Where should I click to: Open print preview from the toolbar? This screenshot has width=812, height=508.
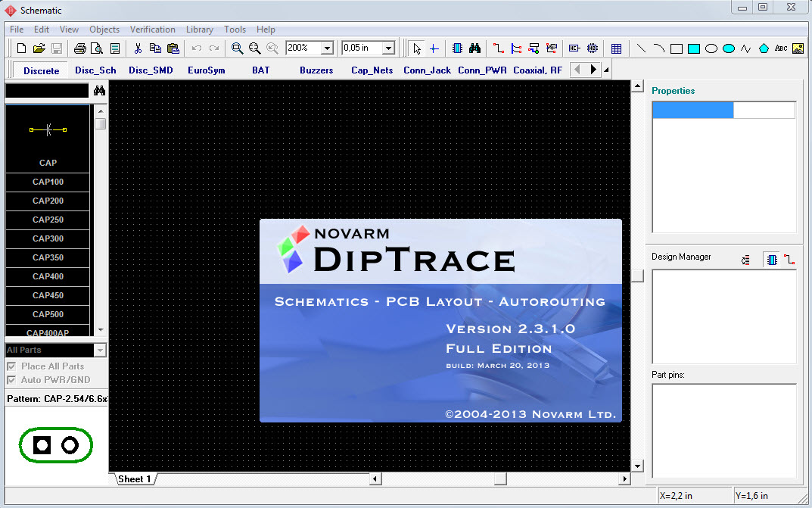click(x=97, y=48)
